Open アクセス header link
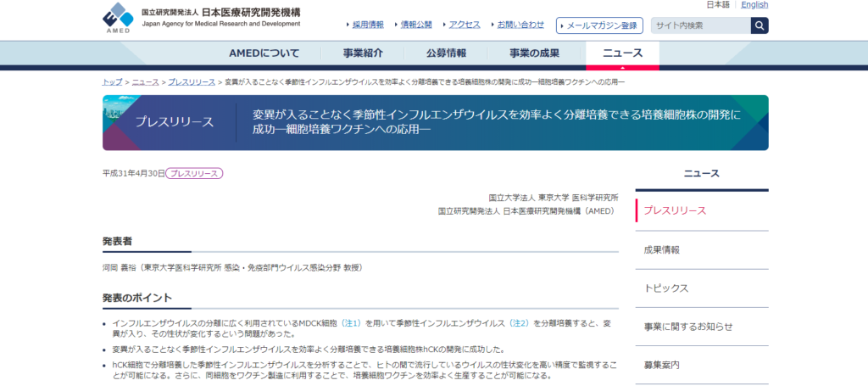This screenshot has width=868, height=386. pyautogui.click(x=465, y=25)
